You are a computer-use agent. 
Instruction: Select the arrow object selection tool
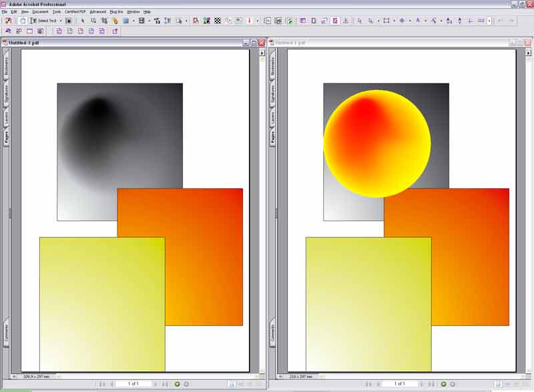[x=83, y=21]
